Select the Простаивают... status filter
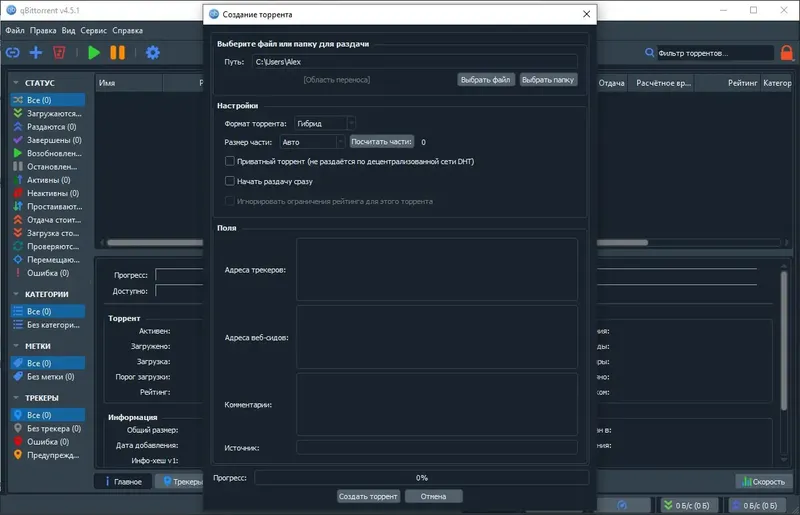800x515 pixels. (48, 206)
